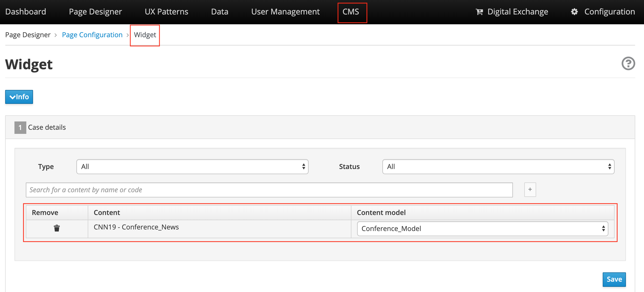This screenshot has height=292, width=644.
Task: Open the UX Patterns menu
Action: [166, 12]
